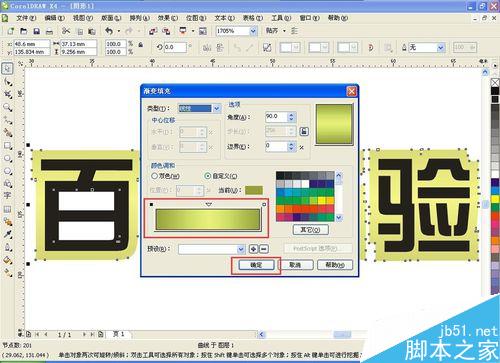
Task: Select the Table tool
Action: pyautogui.click(x=7, y=209)
